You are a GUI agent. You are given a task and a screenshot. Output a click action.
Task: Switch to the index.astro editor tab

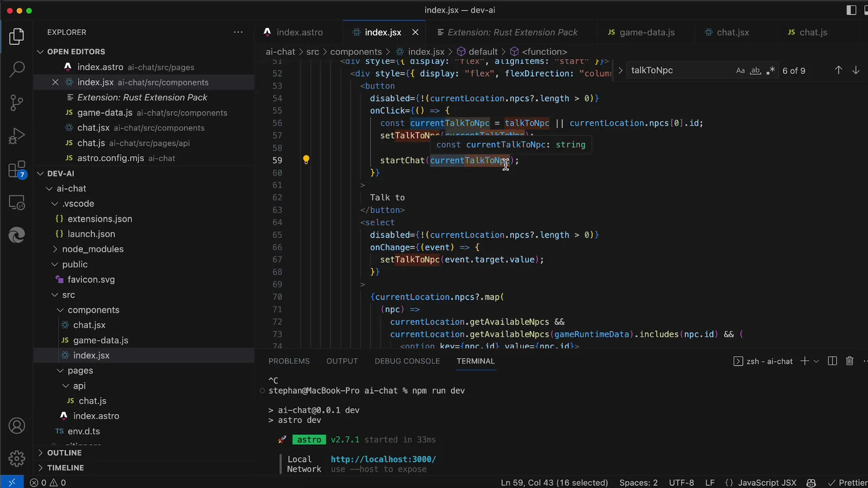tap(299, 32)
